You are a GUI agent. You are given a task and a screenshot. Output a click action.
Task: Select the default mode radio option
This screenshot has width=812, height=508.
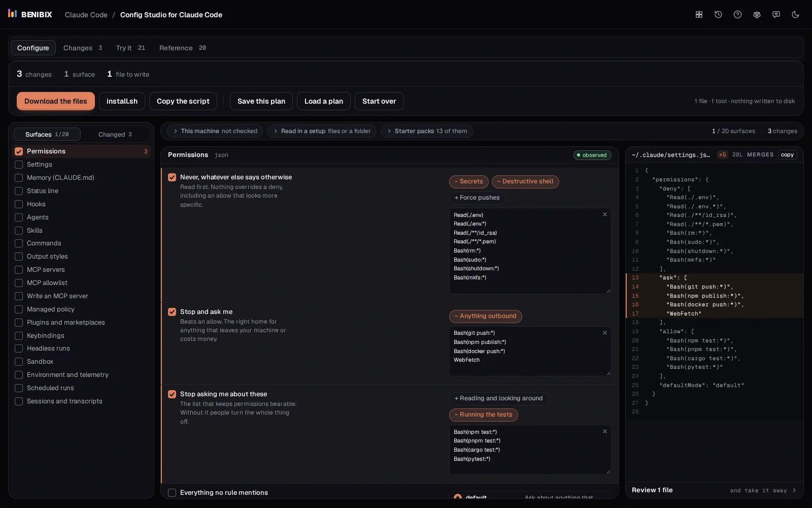[458, 497]
